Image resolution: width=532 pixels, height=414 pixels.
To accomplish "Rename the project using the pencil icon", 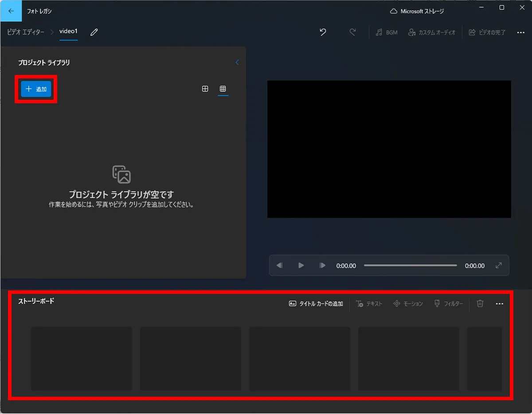I will tap(93, 32).
